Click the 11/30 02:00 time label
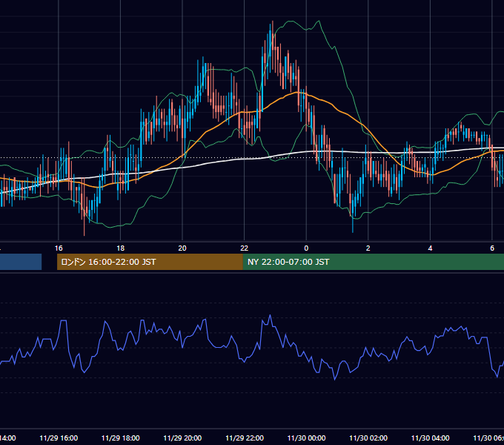504x445 pixels. [368, 438]
